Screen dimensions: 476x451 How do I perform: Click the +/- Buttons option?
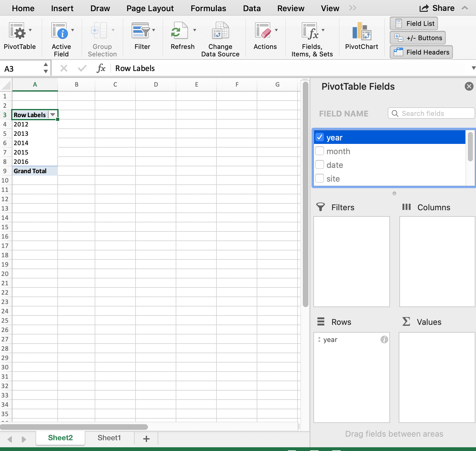point(417,38)
